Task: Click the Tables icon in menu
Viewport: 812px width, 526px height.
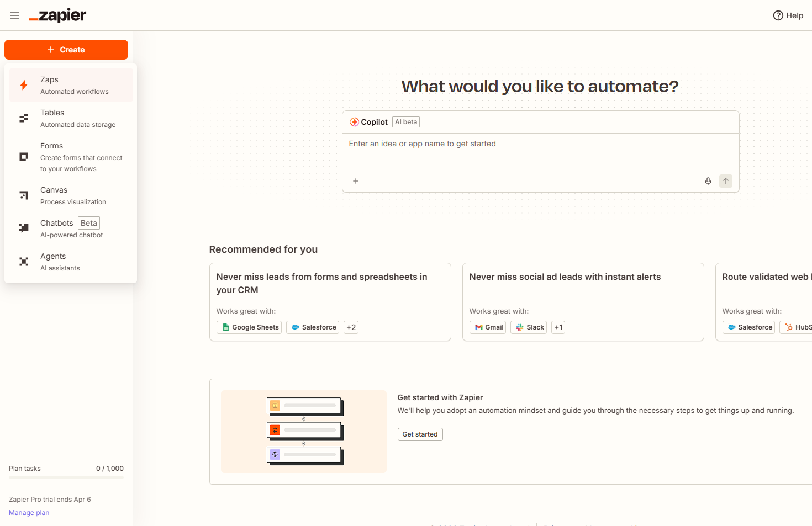Action: point(24,118)
